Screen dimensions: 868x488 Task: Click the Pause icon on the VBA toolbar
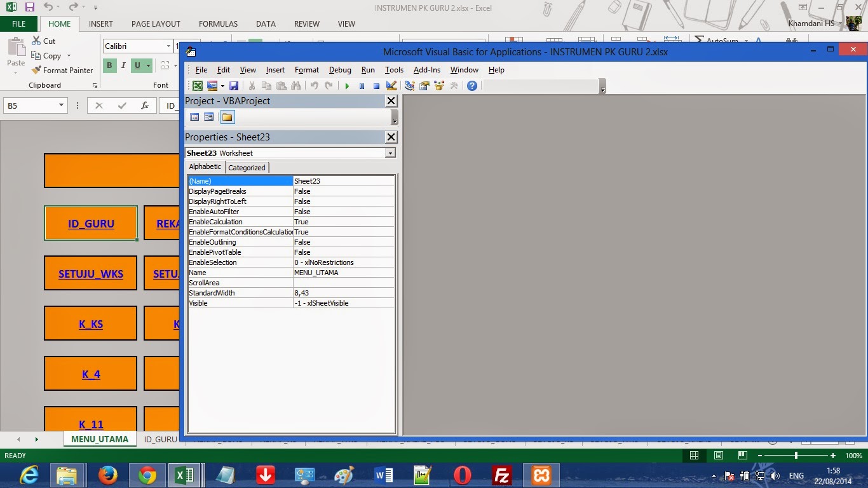pos(363,86)
